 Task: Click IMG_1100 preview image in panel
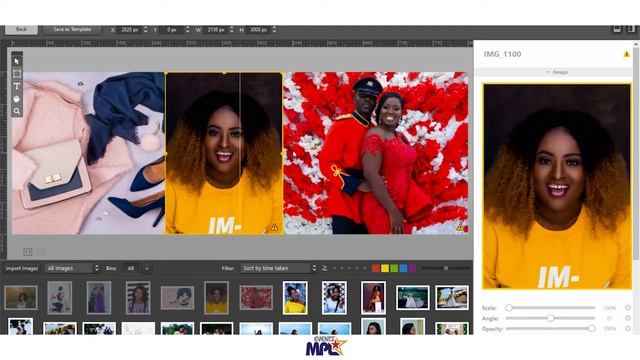[x=557, y=187]
